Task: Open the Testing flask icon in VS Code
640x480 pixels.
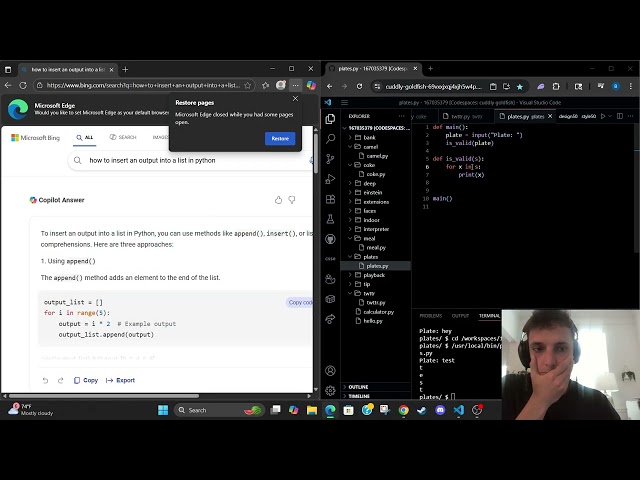Action: 330,219
